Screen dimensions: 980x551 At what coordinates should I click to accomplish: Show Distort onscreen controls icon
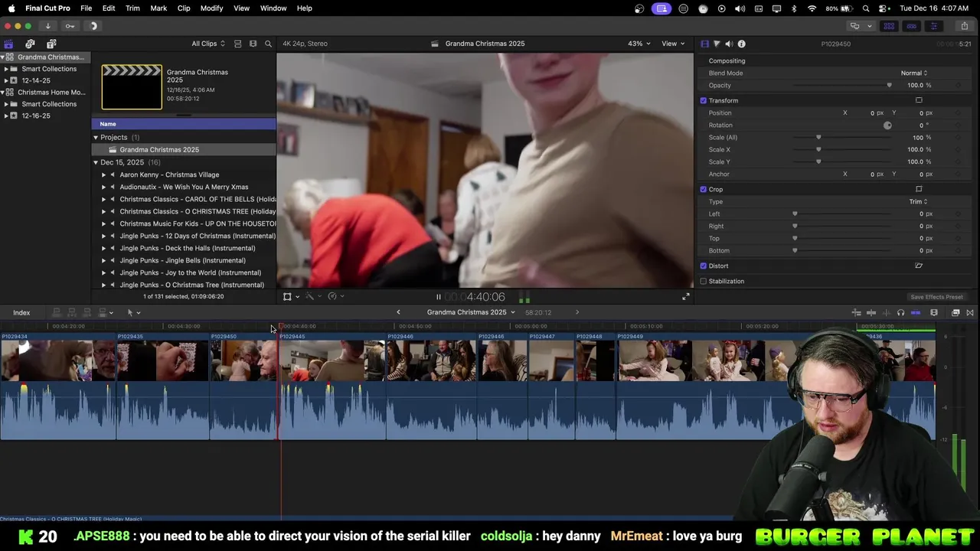[x=919, y=266]
